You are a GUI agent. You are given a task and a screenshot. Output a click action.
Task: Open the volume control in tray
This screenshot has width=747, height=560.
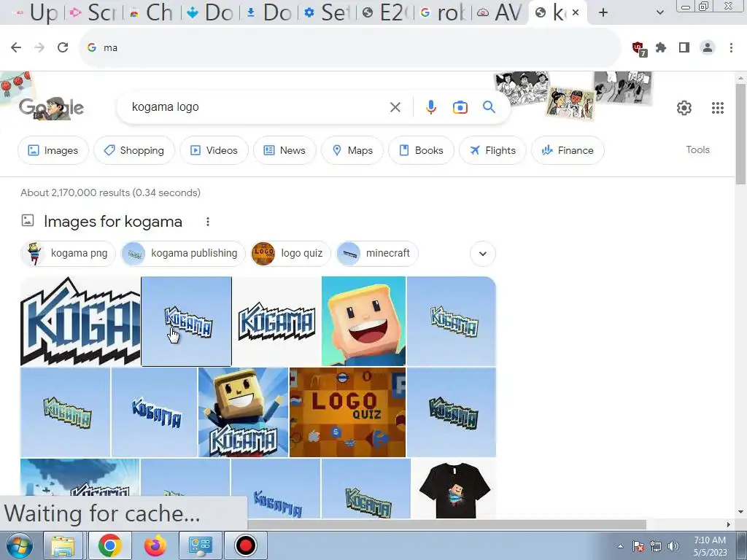[x=673, y=546]
